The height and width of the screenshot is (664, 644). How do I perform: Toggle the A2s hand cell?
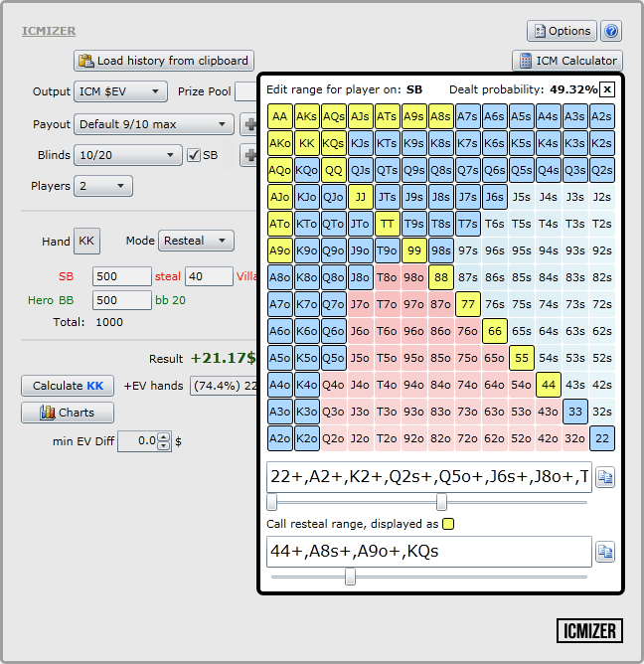pyautogui.click(x=602, y=116)
